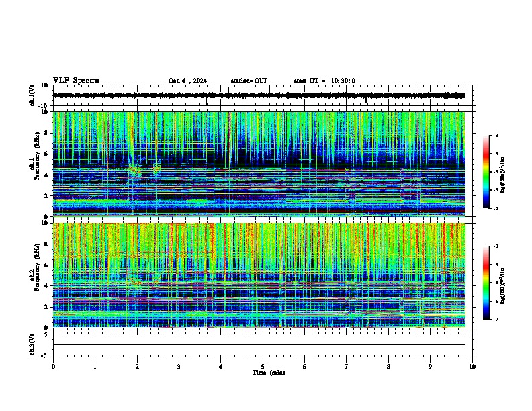Click the time axis tick label "9"

coord(430,367)
